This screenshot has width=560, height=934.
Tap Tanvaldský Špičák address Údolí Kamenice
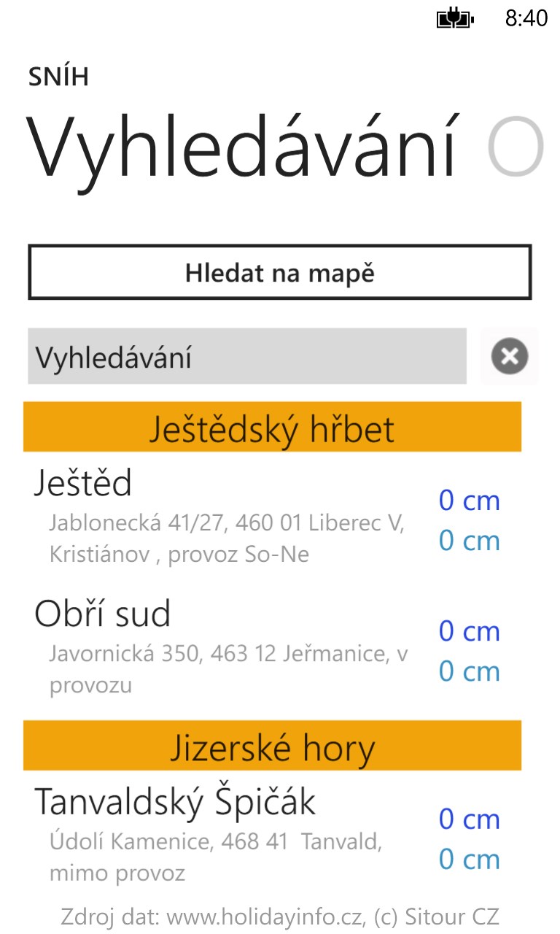point(216,857)
